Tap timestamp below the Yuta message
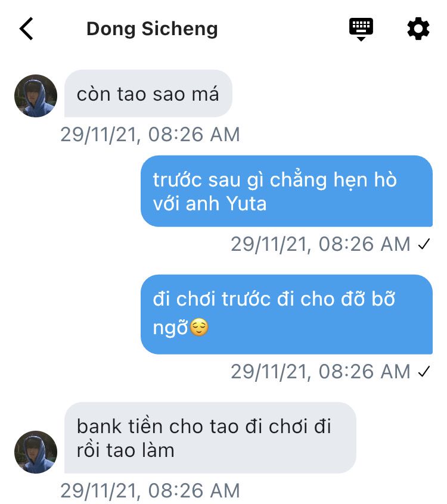This screenshot has height=504, width=447. [321, 244]
